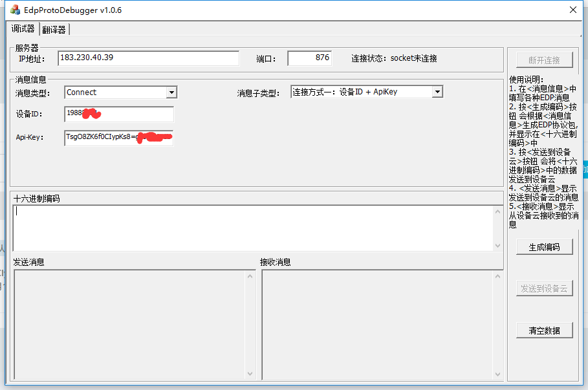Click the 设备ID input field
Viewport: 588px width, 390px height.
[x=119, y=114]
